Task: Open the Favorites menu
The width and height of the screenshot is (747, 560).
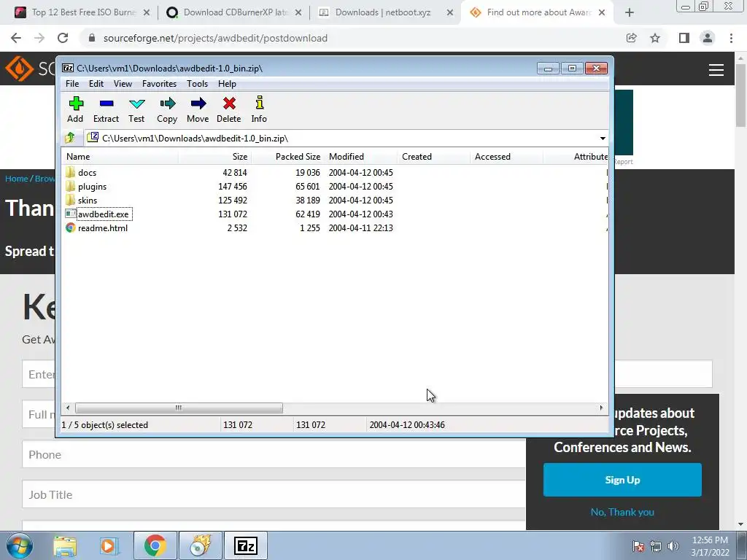Action: [x=159, y=84]
